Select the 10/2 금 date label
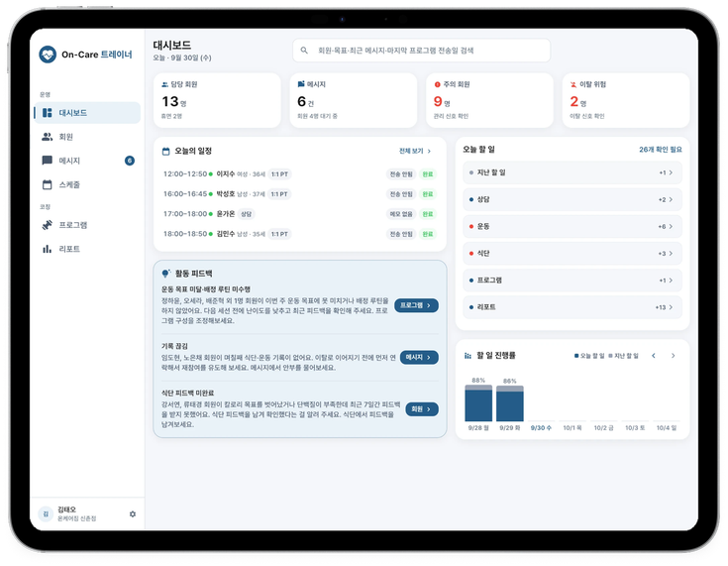Screen dimensions: 728x566 click(x=603, y=427)
